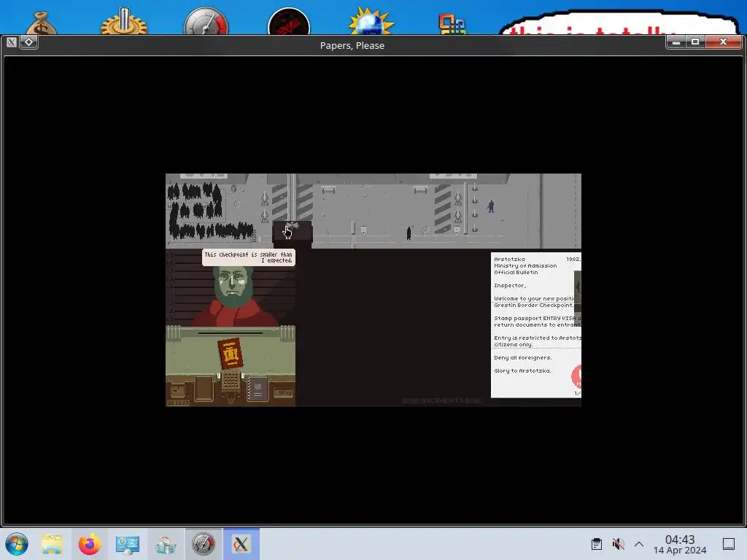Open the sun and globe desktop icon
The image size is (747, 560).
click(x=371, y=21)
